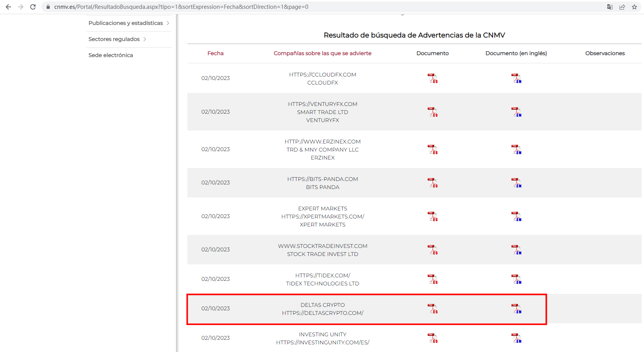Select text HTTP://WWW.ERZINEX.COM
This screenshot has height=352, width=644.
(x=323, y=142)
